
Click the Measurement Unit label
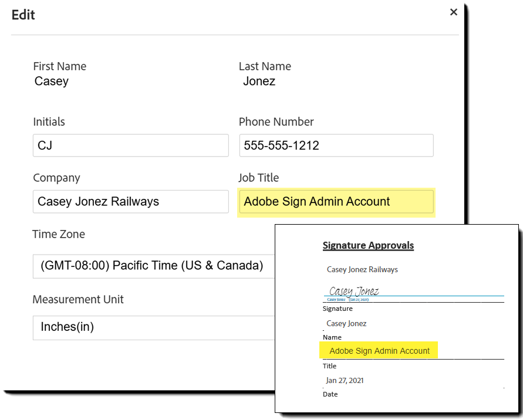click(x=78, y=299)
